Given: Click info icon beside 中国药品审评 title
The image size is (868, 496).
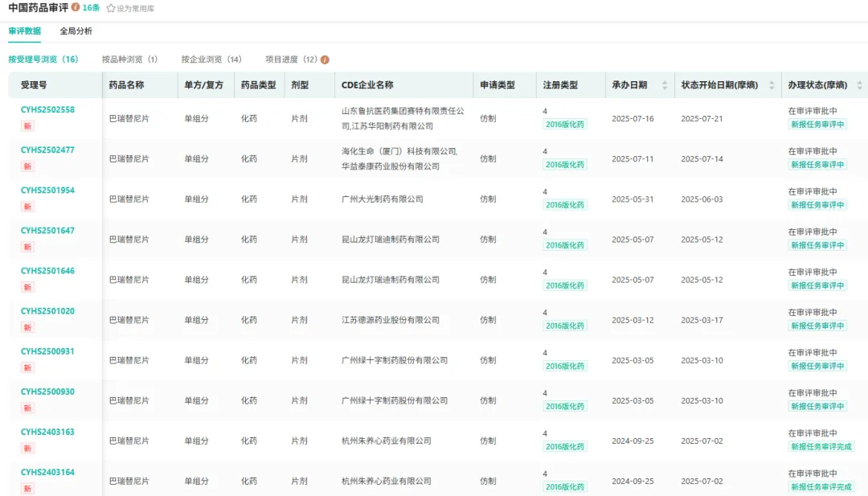Looking at the screenshot, I should click(x=76, y=7).
